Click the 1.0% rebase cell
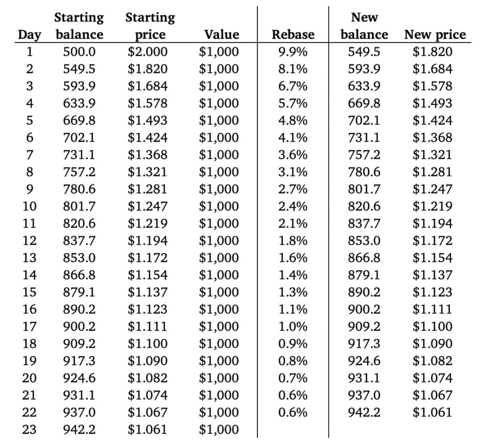 point(293,326)
